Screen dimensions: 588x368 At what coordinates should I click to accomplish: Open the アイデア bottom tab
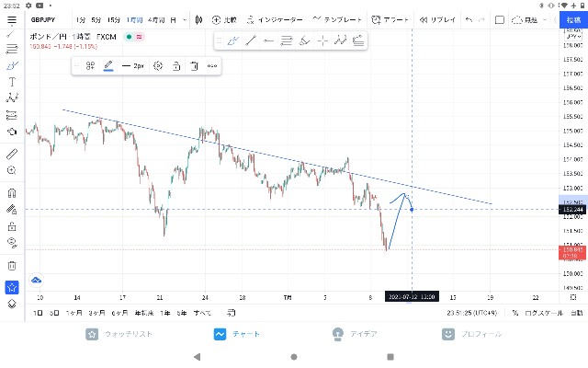(x=355, y=334)
